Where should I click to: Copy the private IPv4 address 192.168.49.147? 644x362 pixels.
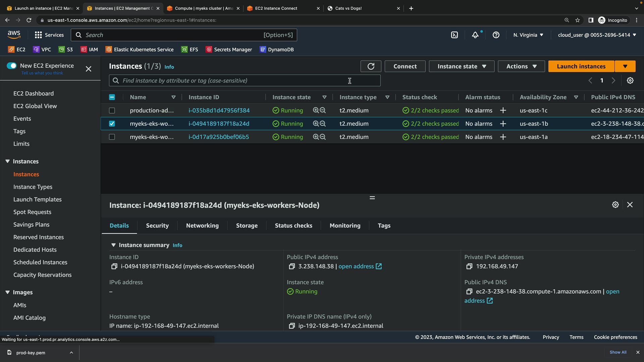[x=469, y=266]
